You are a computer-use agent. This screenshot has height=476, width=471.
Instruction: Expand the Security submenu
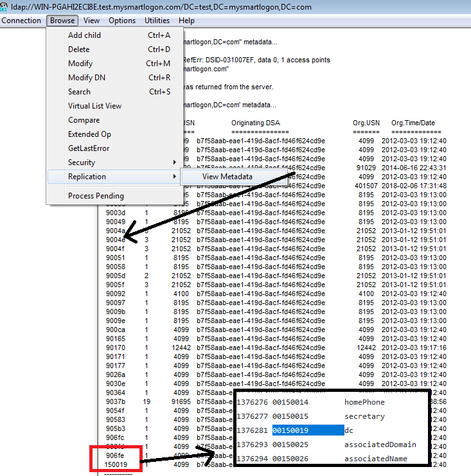pyautogui.click(x=116, y=163)
